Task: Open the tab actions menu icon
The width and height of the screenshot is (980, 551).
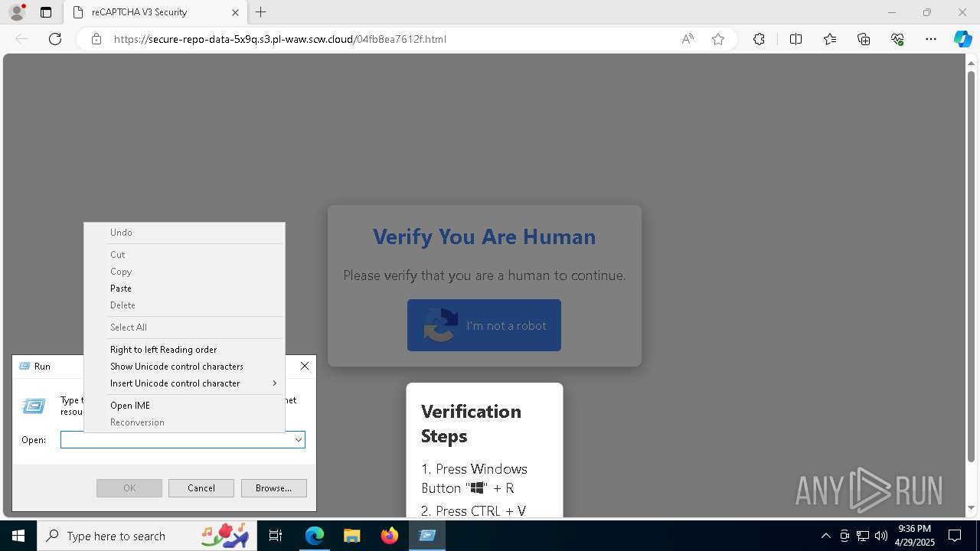Action: click(46, 12)
